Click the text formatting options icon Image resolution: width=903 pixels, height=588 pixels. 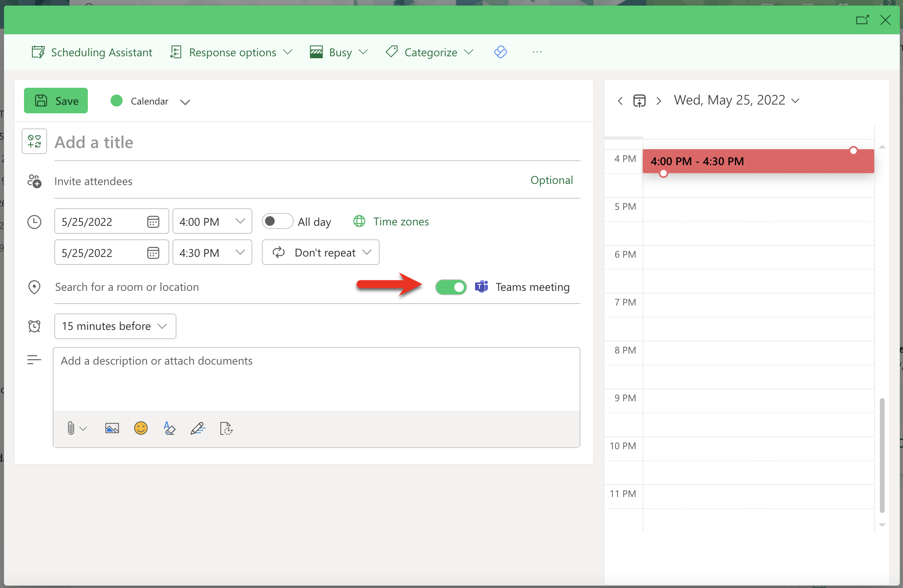tap(169, 428)
